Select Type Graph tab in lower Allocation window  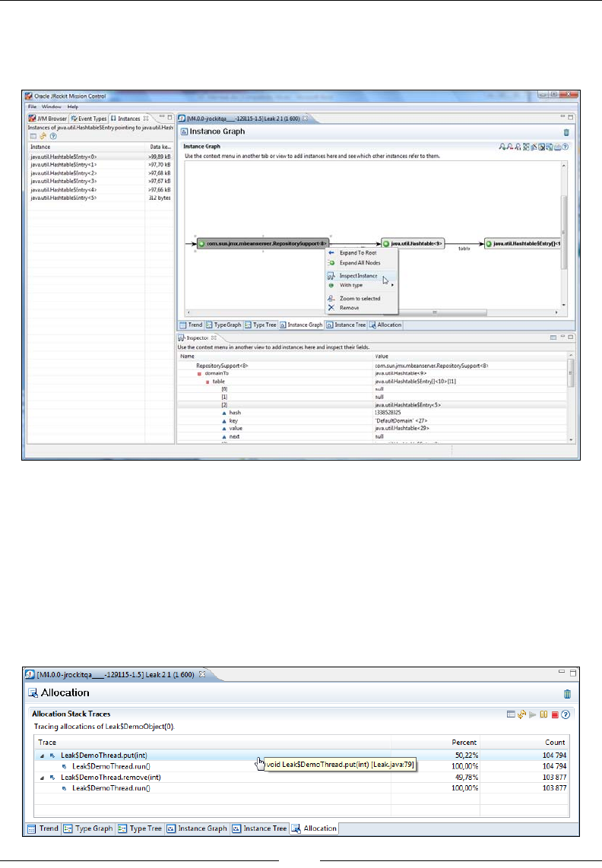(88, 828)
